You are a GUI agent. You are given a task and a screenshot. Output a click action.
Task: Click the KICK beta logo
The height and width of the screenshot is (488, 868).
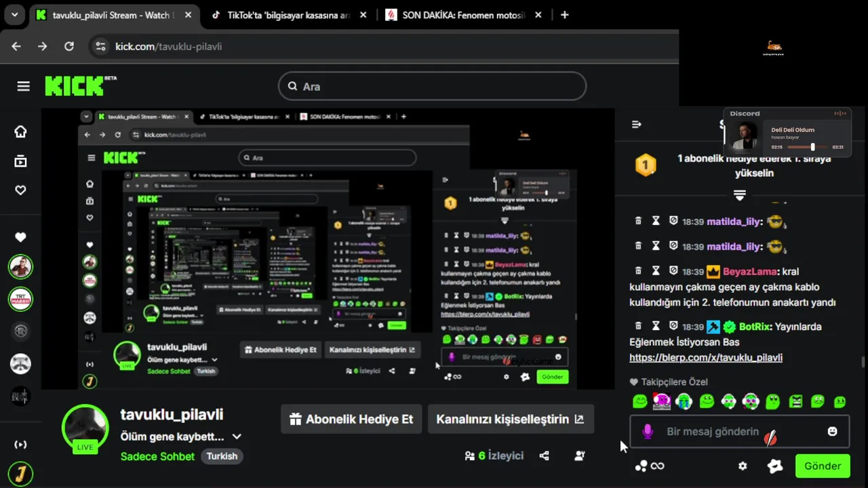(81, 86)
